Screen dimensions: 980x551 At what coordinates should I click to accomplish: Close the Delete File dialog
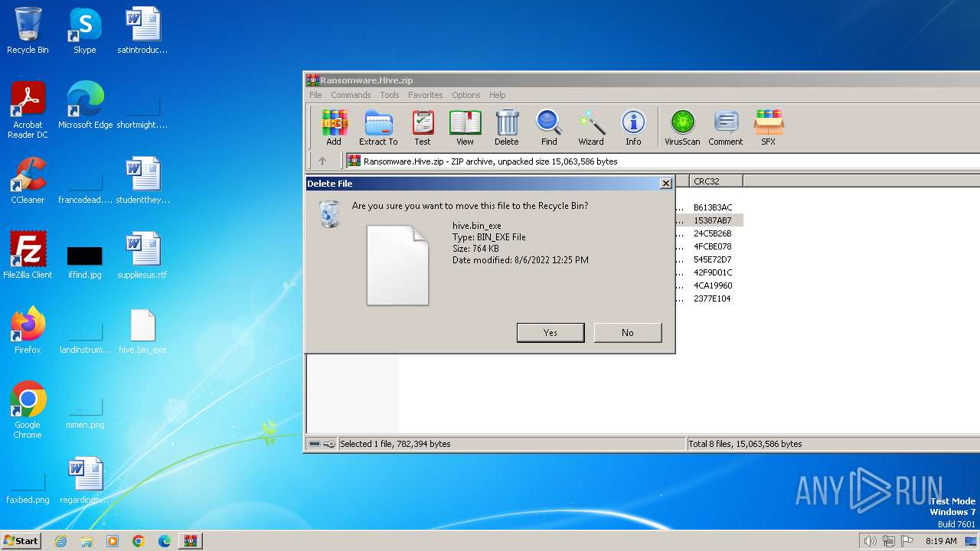666,184
